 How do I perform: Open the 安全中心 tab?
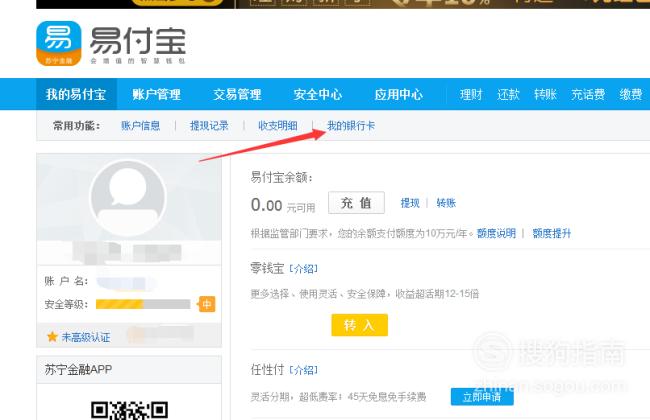(318, 95)
